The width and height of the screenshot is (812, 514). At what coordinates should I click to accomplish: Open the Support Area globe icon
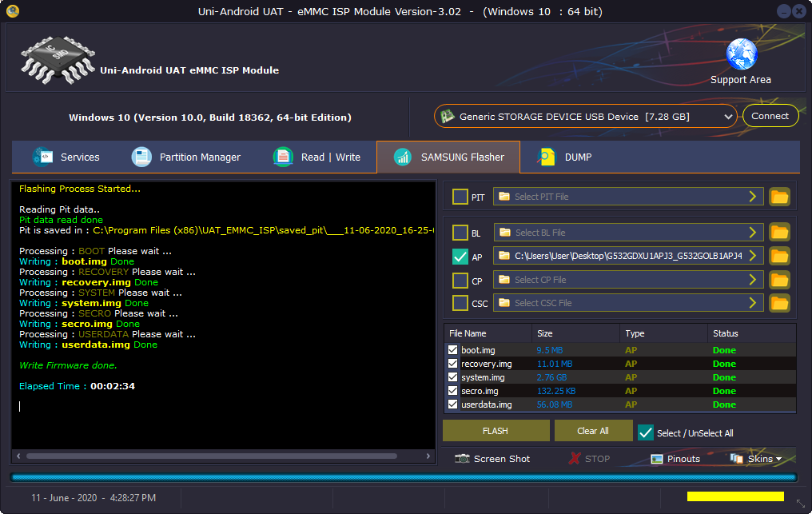[x=741, y=54]
